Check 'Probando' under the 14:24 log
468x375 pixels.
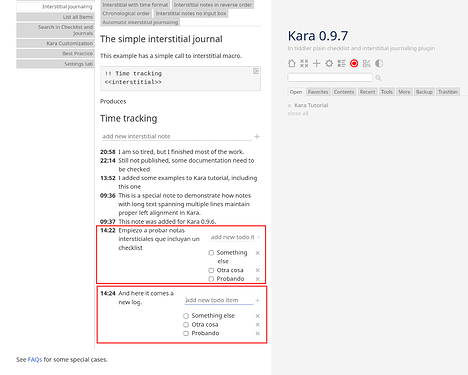tap(186, 333)
